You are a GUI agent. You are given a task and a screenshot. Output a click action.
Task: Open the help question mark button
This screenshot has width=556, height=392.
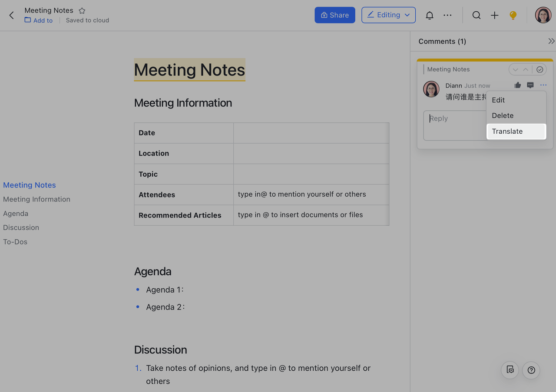pos(531,370)
